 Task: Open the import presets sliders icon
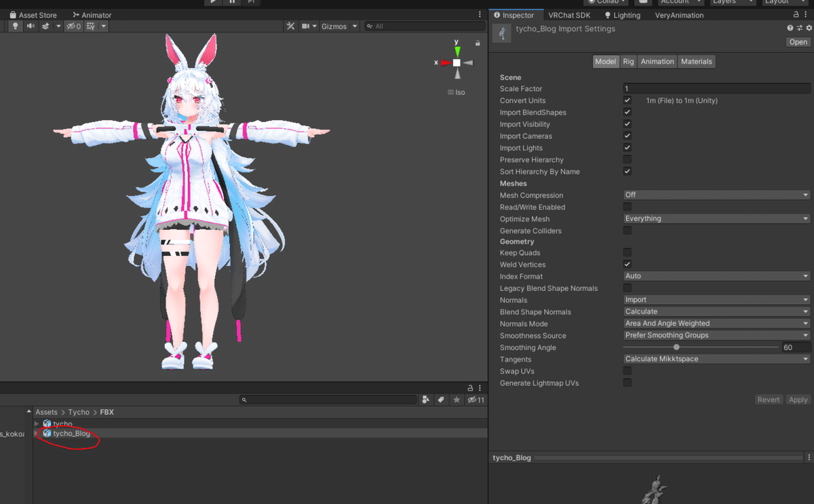pos(799,28)
